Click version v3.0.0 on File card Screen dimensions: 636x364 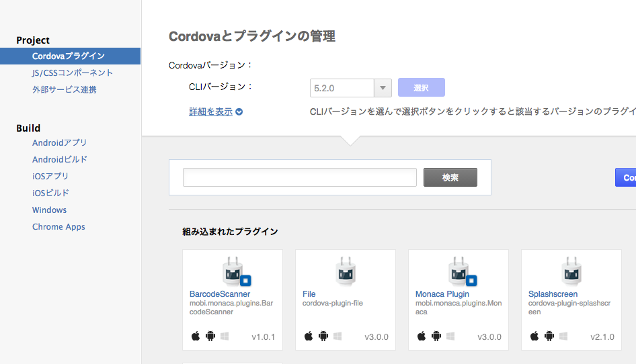(376, 337)
